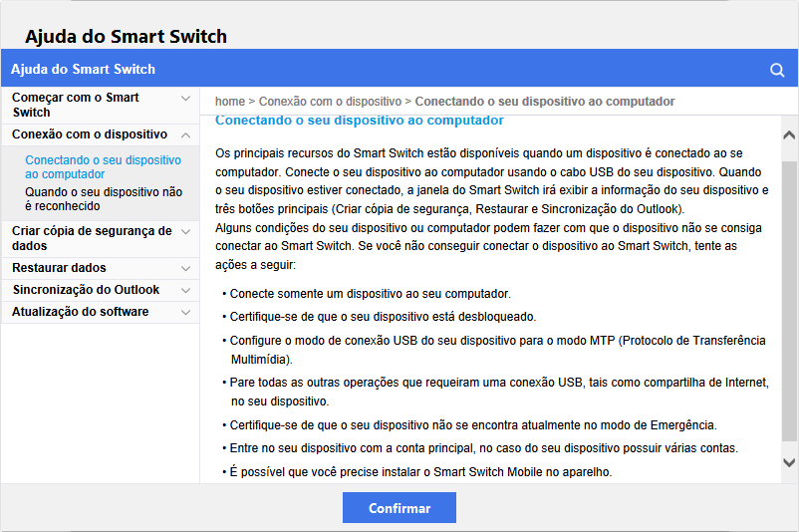Select Conexão com o dispositivo section
This screenshot has width=799, height=532.
(x=90, y=133)
